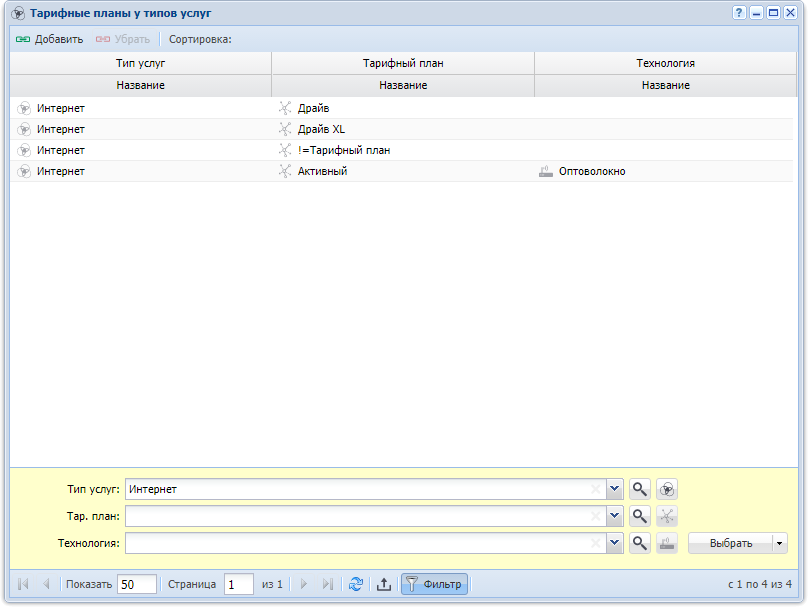Click the help question mark icon
This screenshot has width=808, height=607.
click(739, 13)
